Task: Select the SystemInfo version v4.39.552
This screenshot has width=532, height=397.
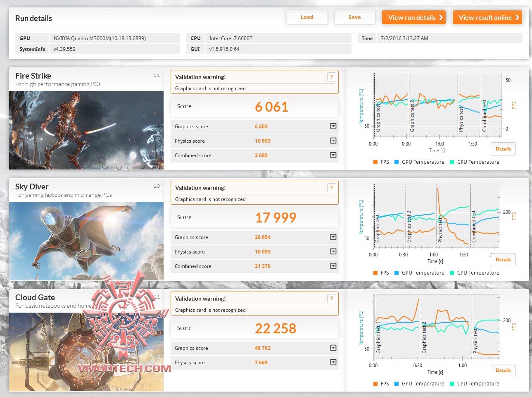Action: pos(64,49)
